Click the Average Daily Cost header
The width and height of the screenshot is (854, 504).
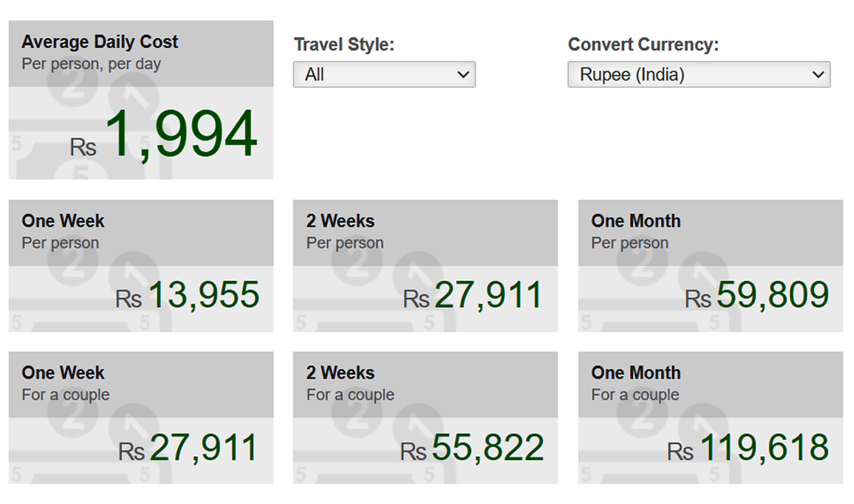100,42
